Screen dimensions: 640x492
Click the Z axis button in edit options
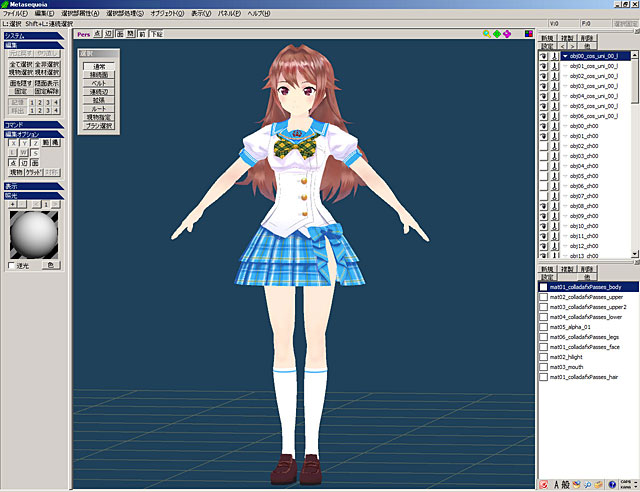click(35, 143)
